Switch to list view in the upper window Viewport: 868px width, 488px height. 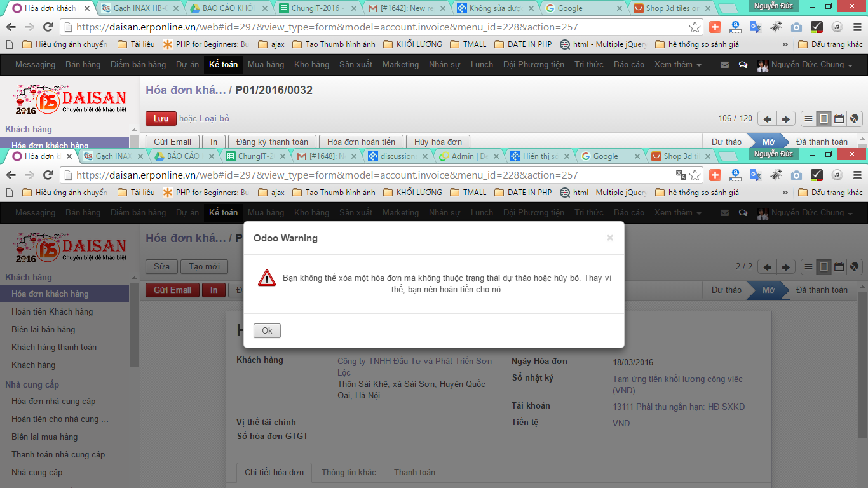(x=808, y=119)
